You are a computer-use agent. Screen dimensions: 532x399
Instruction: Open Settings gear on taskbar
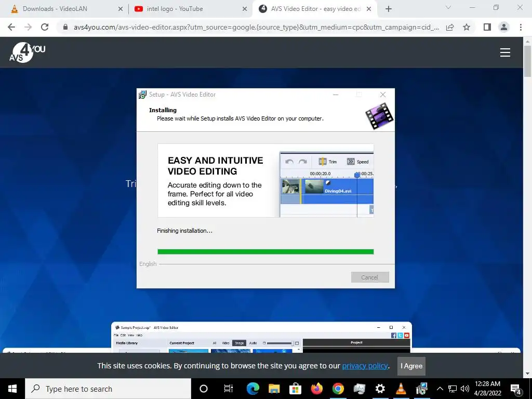[x=380, y=389]
